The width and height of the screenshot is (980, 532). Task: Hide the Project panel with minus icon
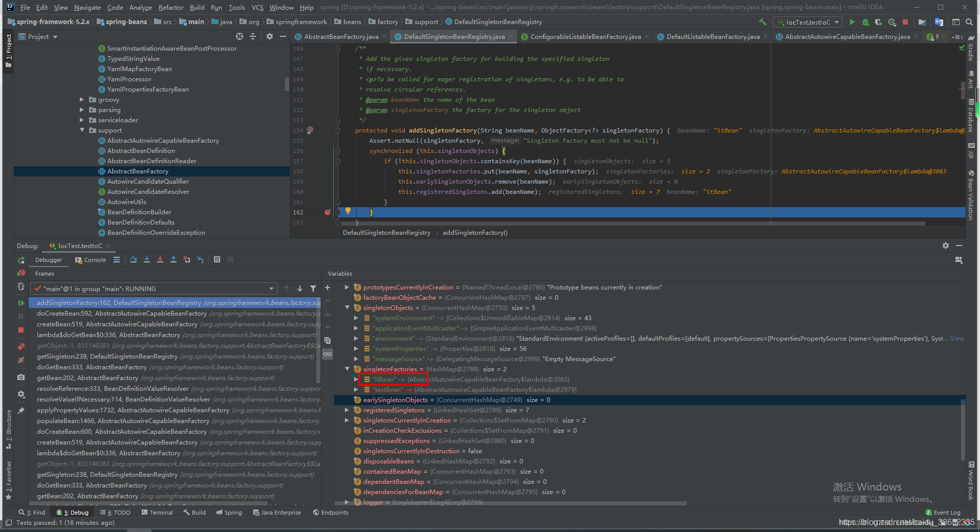click(x=283, y=36)
